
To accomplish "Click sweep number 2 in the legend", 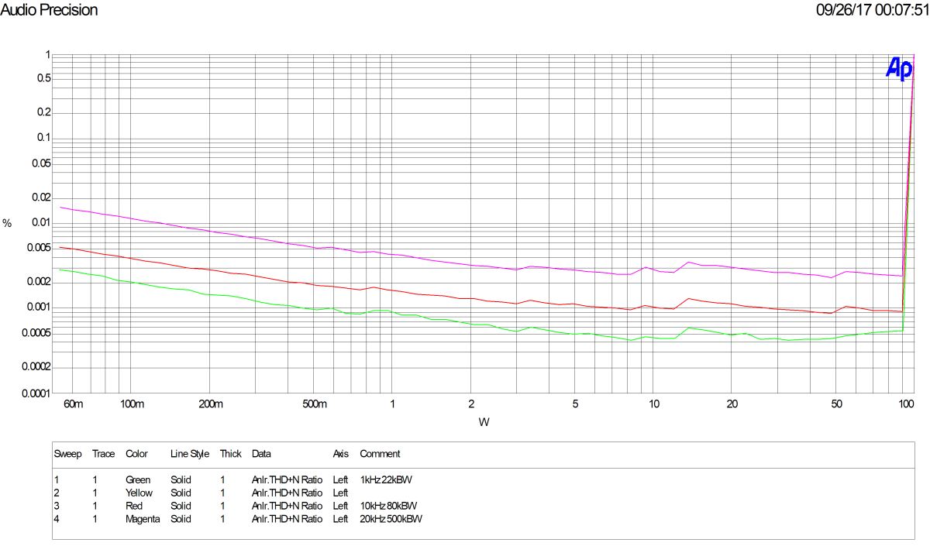I will pos(57,493).
